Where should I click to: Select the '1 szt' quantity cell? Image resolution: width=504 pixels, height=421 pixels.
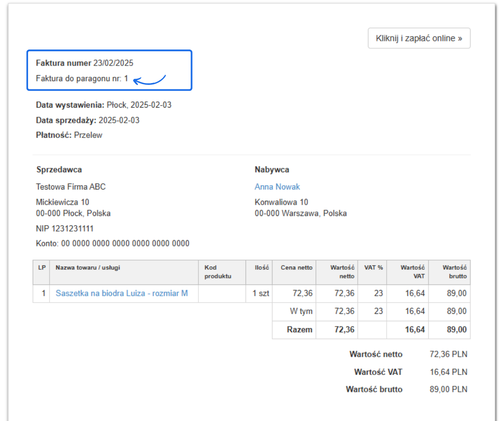coord(260,293)
